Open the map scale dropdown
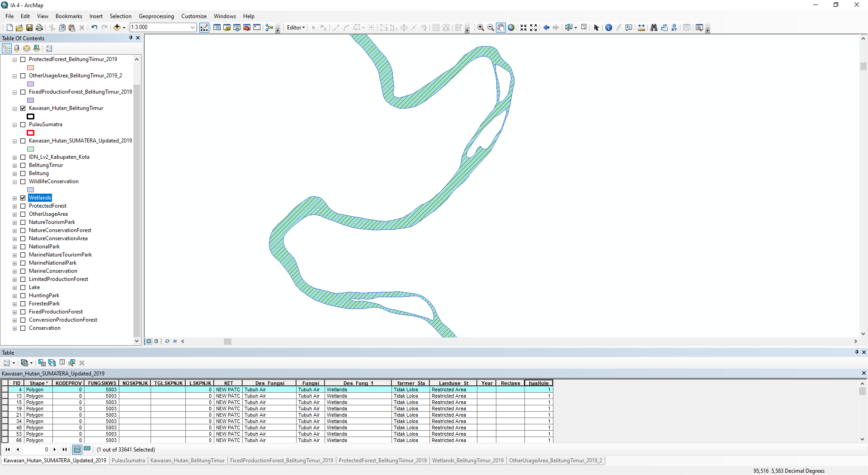The image size is (868, 475). (192, 28)
